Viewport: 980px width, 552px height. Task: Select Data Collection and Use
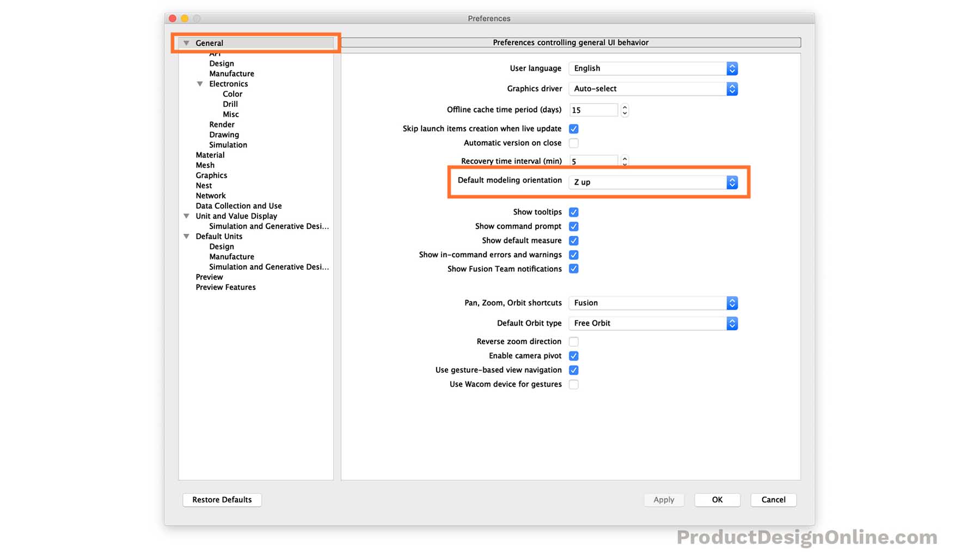[238, 206]
